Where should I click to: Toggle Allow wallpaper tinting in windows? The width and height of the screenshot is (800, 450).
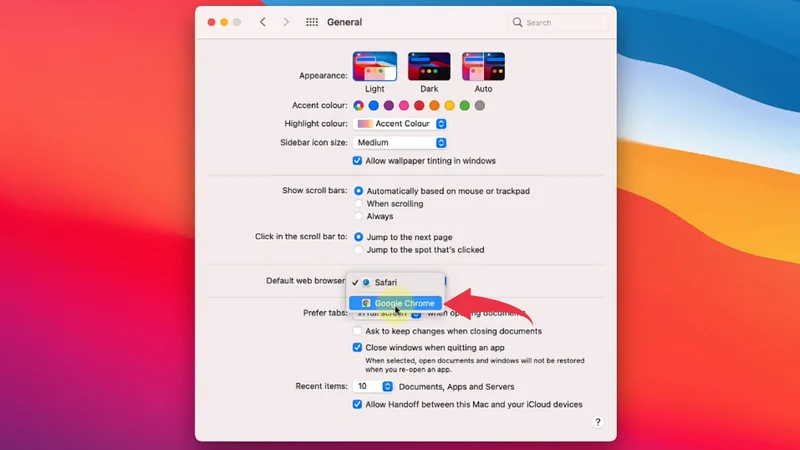[x=358, y=161]
